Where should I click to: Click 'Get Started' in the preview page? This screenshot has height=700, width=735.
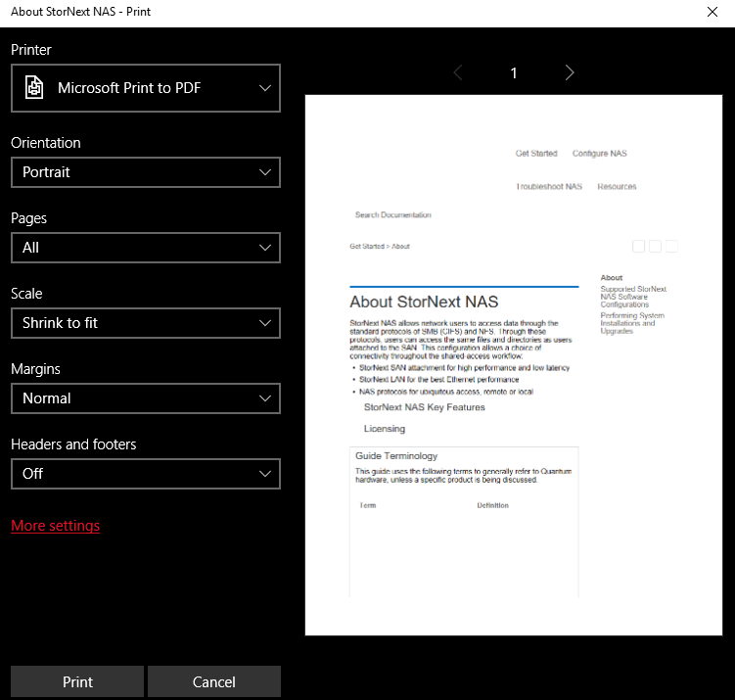coord(536,154)
